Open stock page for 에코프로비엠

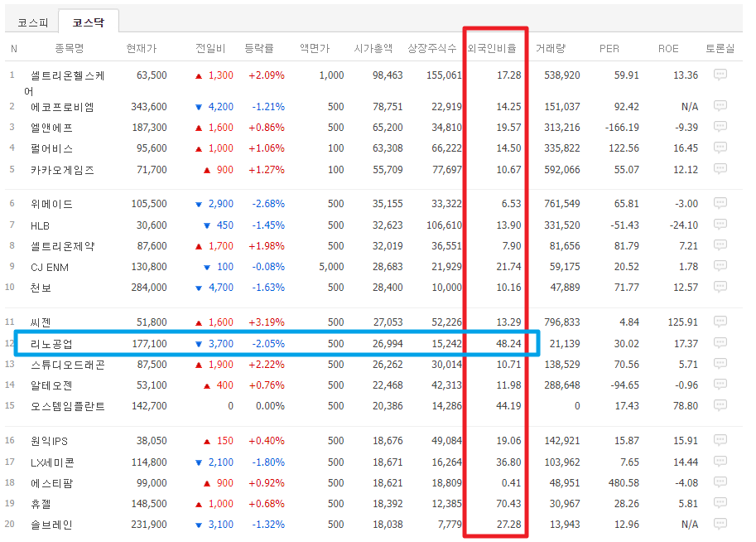[x=62, y=107]
